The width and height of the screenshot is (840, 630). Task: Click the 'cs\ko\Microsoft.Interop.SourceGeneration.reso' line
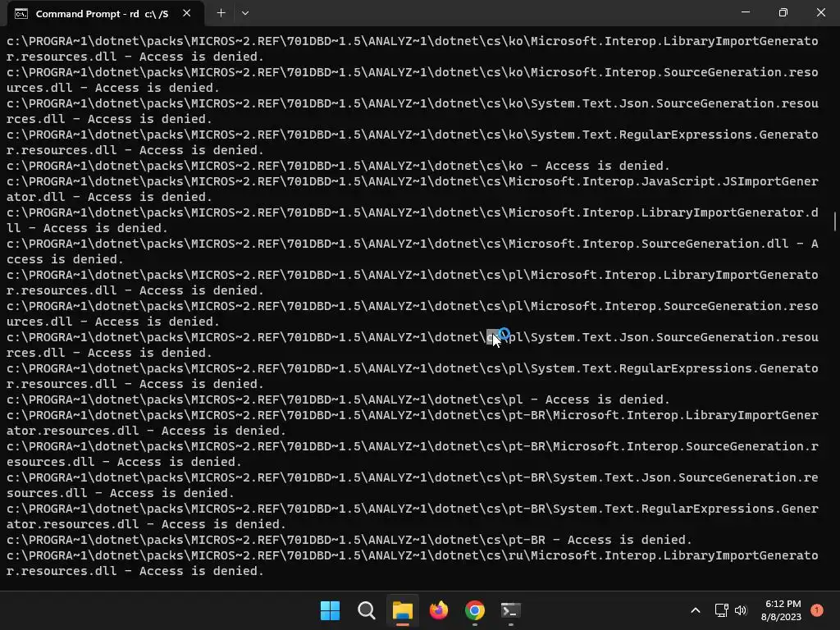413,72
